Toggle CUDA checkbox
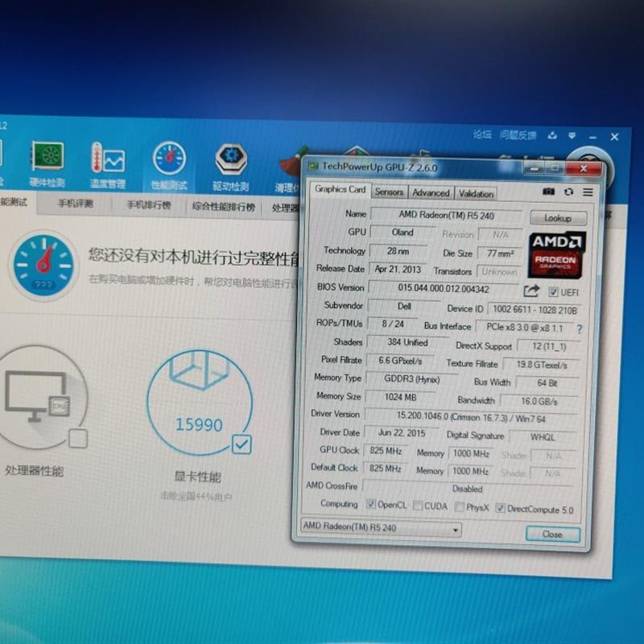 [418, 506]
